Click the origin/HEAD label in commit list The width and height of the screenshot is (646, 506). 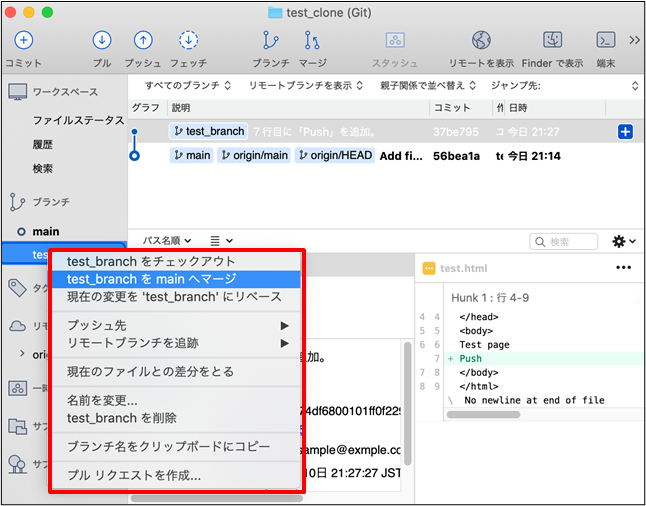[x=335, y=155]
